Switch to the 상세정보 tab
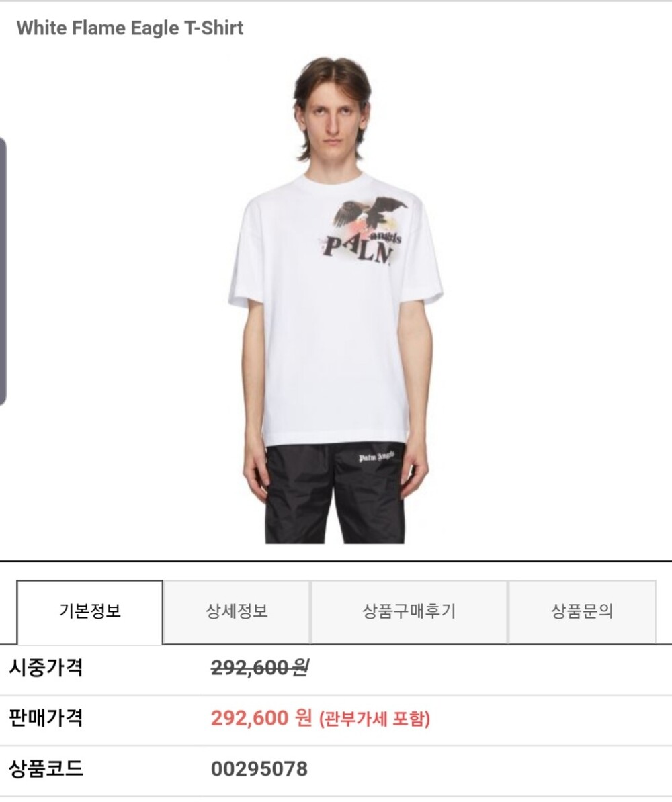This screenshot has width=672, height=802. 237,611
